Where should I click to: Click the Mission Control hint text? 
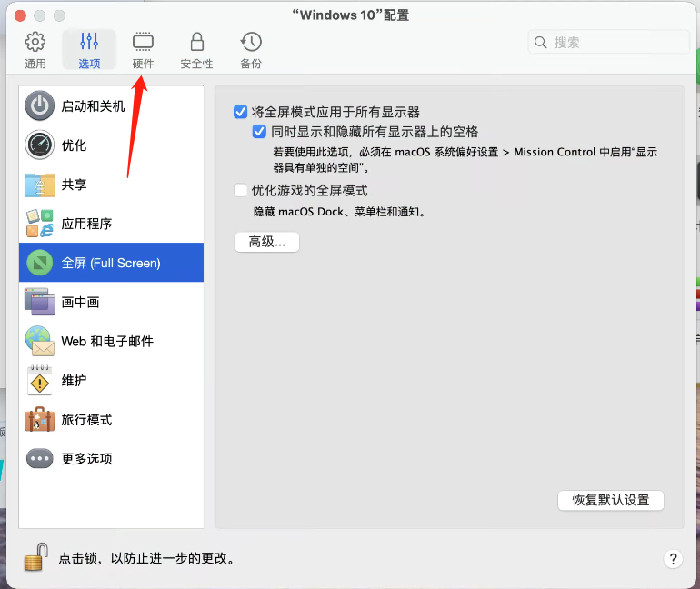pos(465,160)
